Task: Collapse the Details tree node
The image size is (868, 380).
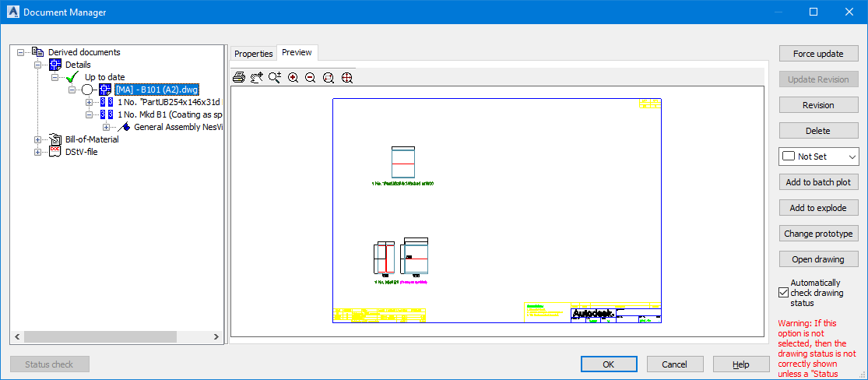Action: (x=37, y=65)
